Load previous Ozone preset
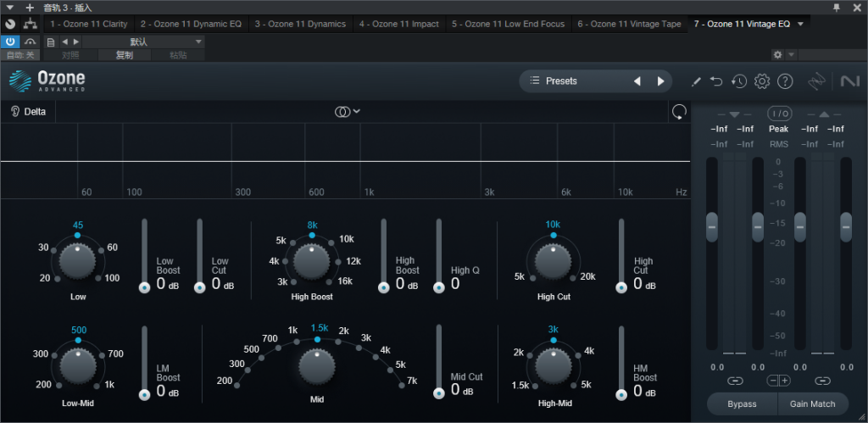Screen dimensions: 868x423 tap(637, 81)
